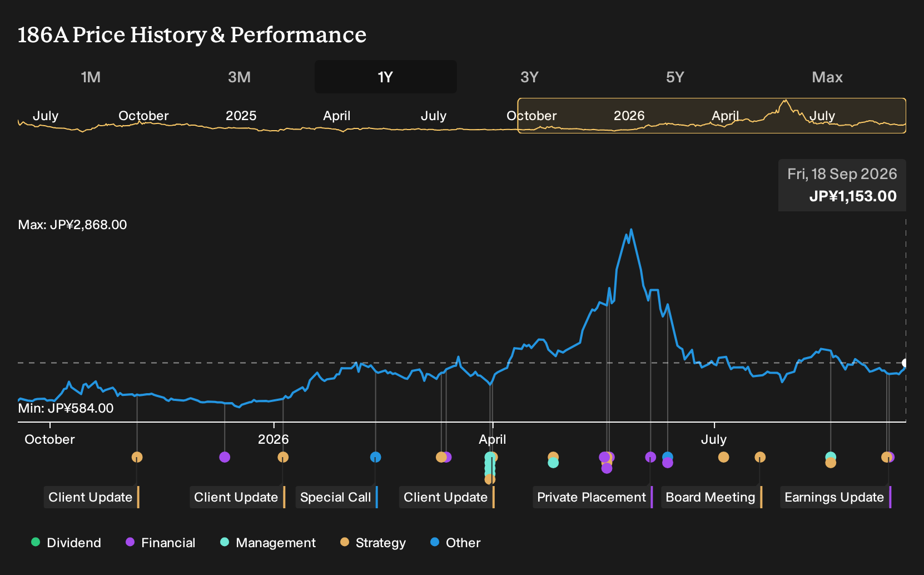Click 'April' label on the main chart axis
This screenshot has width=924, height=575.
click(493, 439)
